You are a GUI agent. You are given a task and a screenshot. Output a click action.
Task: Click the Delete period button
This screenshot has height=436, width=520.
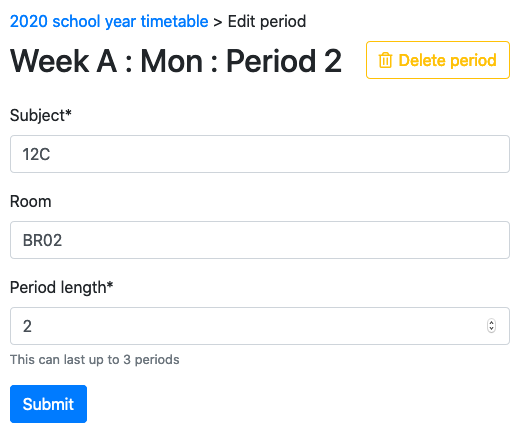coord(438,60)
